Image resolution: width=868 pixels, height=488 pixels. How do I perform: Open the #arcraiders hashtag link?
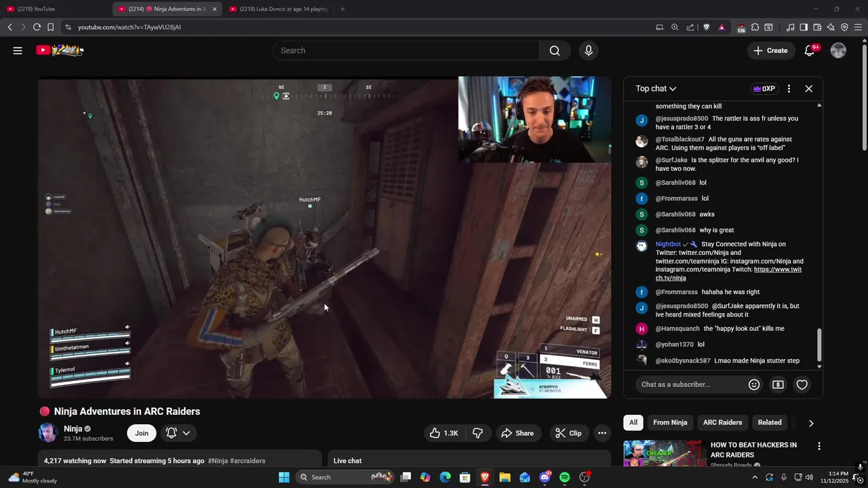tap(248, 461)
